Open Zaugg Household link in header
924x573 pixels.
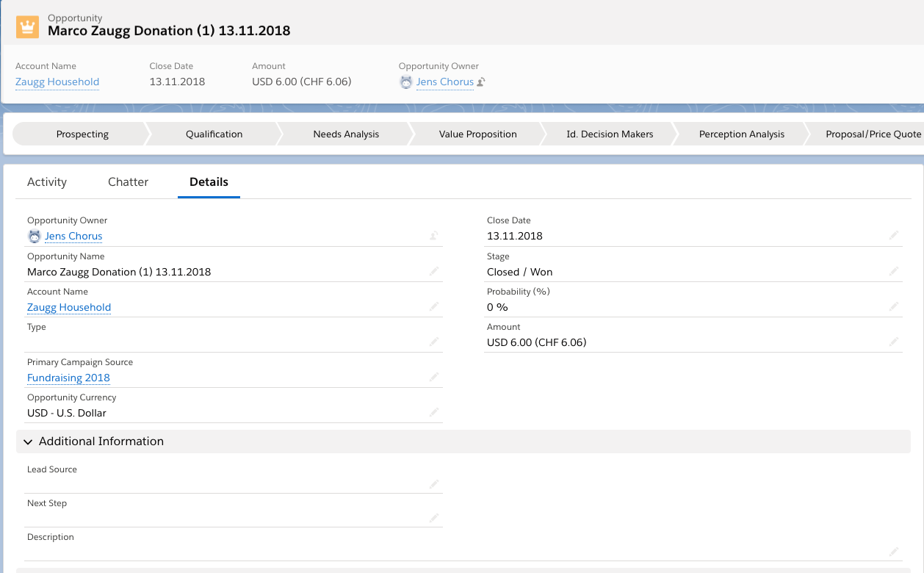(x=57, y=82)
